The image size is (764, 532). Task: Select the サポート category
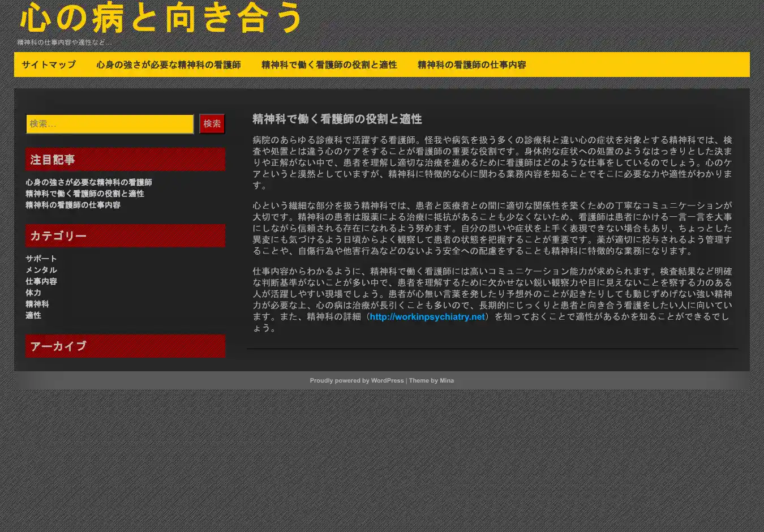tap(41, 259)
